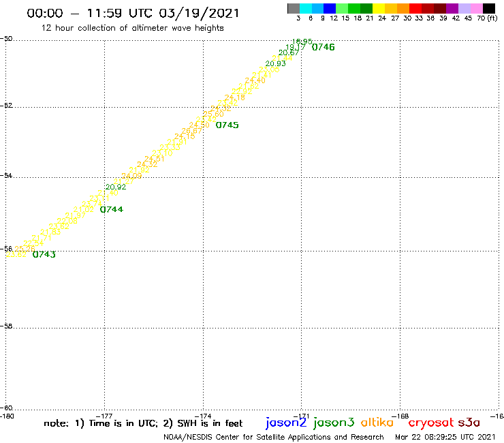Click the black swatch ending the color bar

(488, 8)
